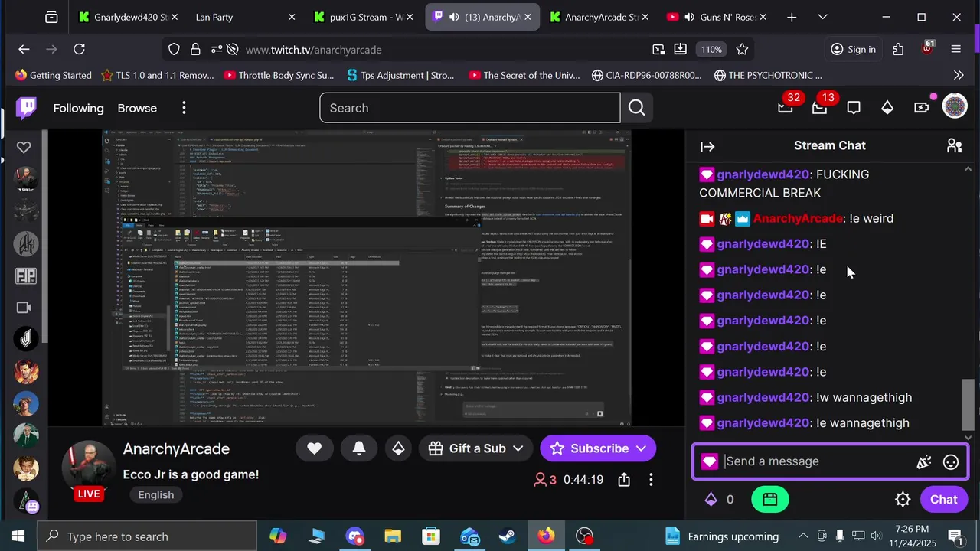This screenshot has height=551, width=980.
Task: Open the list all tabs chevron
Action: point(822,17)
